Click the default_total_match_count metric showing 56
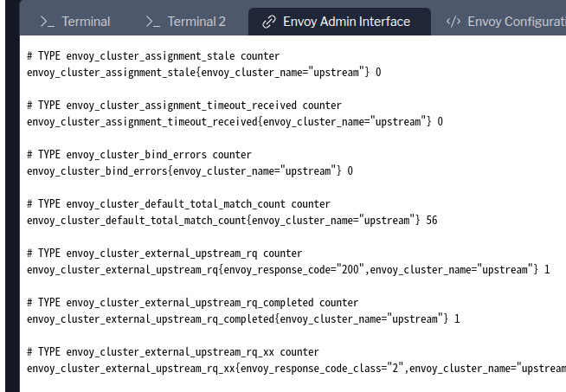 click(232, 221)
